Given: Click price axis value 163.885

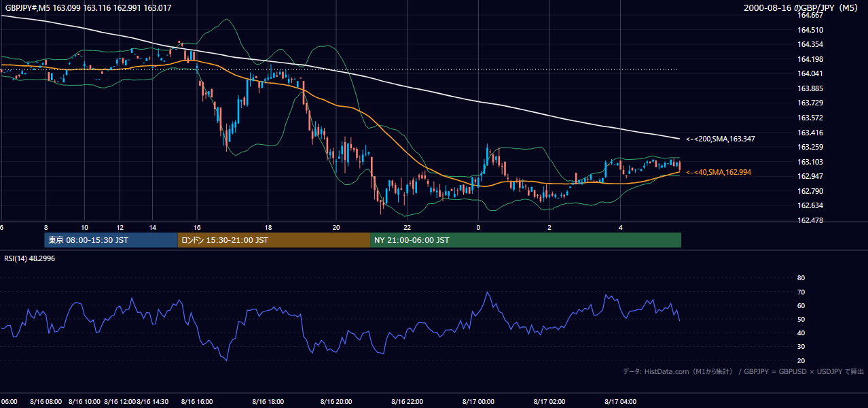Looking at the screenshot, I should point(810,88).
